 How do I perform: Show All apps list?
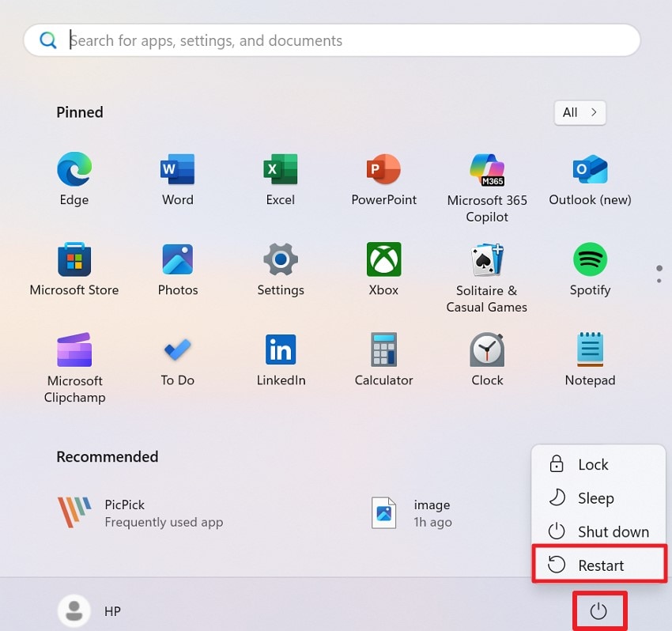click(x=580, y=112)
